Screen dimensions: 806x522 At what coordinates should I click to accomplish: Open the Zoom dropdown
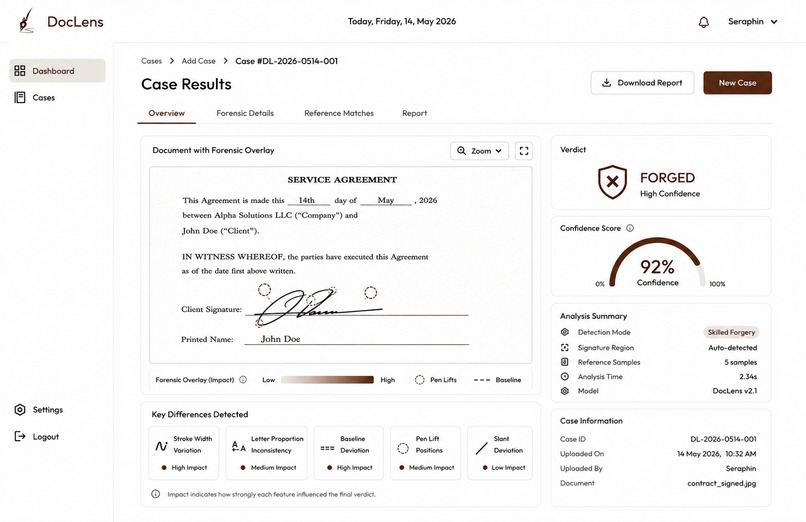point(480,151)
